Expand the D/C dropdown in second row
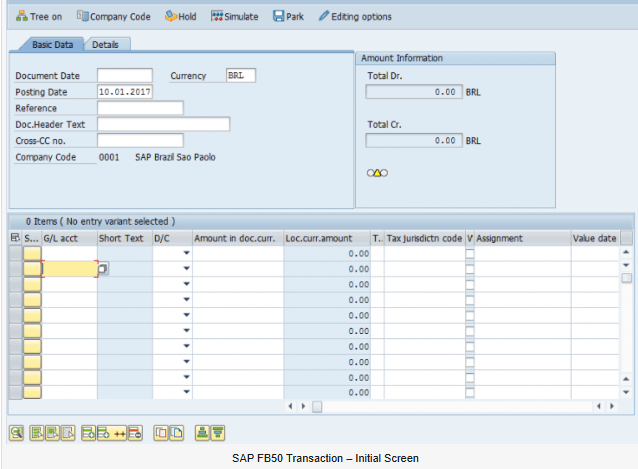Viewport: 638px width, 469px height. coord(186,269)
